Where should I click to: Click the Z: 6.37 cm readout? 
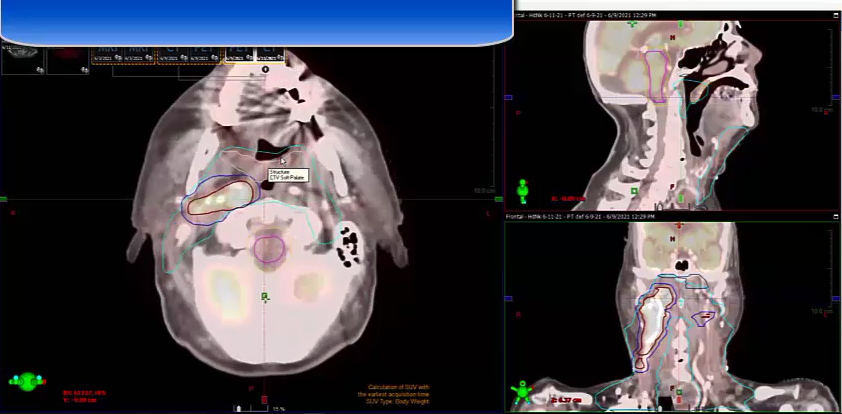568,400
